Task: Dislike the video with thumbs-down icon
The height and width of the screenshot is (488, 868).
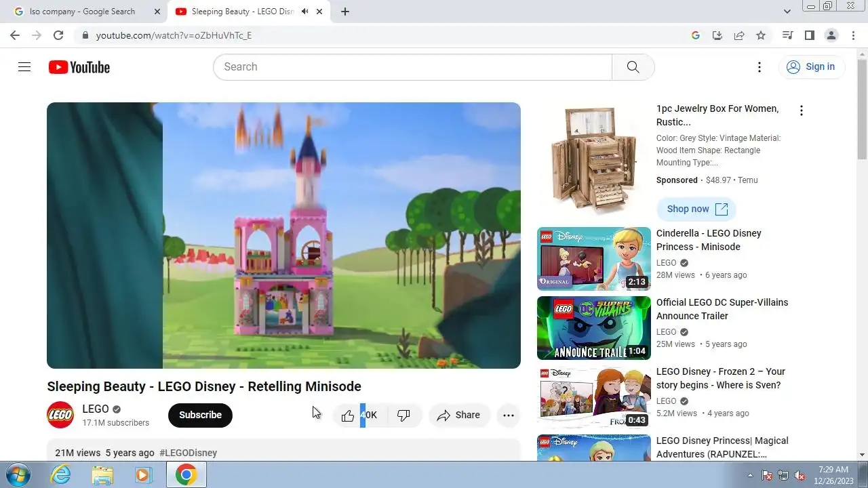Action: tap(403, 415)
